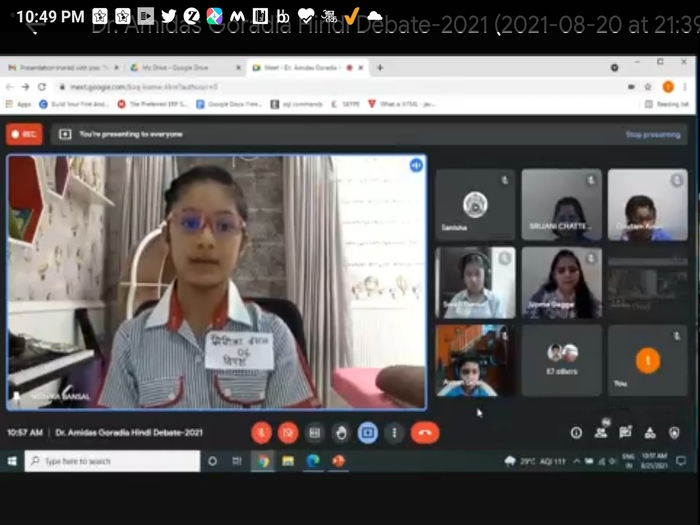Open host controls shield icon
The height and width of the screenshot is (525, 700).
675,433
